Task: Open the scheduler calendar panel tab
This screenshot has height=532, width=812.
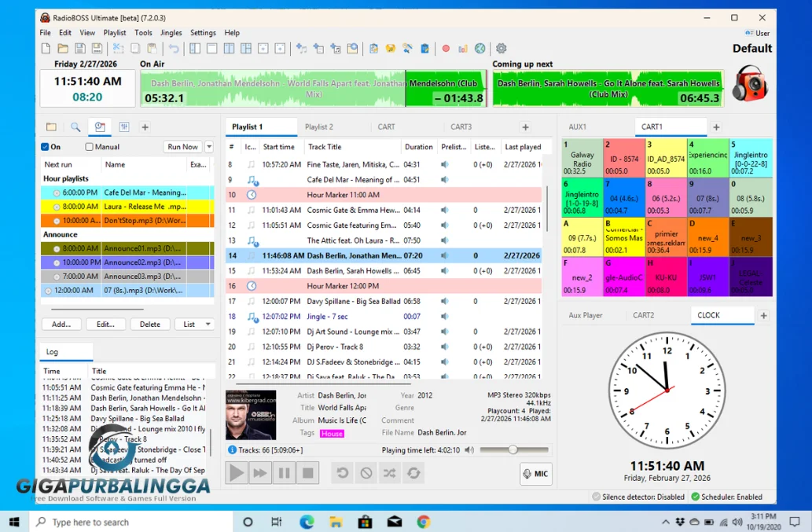Action: click(x=100, y=127)
